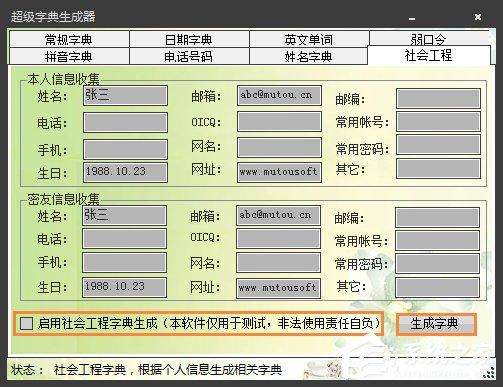Click 网名 field in 密友信息收集
This screenshot has height=387, width=503.
click(x=279, y=262)
